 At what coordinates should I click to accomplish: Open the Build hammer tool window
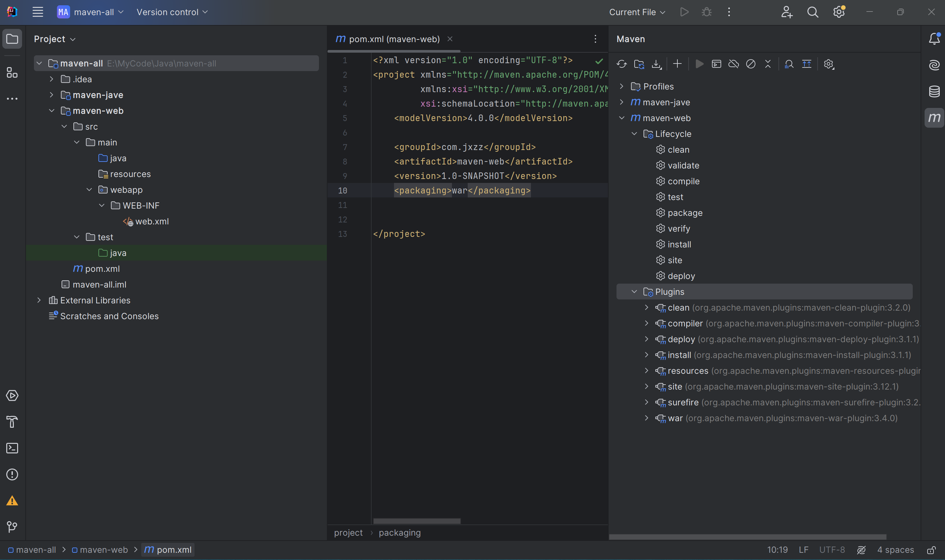(x=12, y=422)
